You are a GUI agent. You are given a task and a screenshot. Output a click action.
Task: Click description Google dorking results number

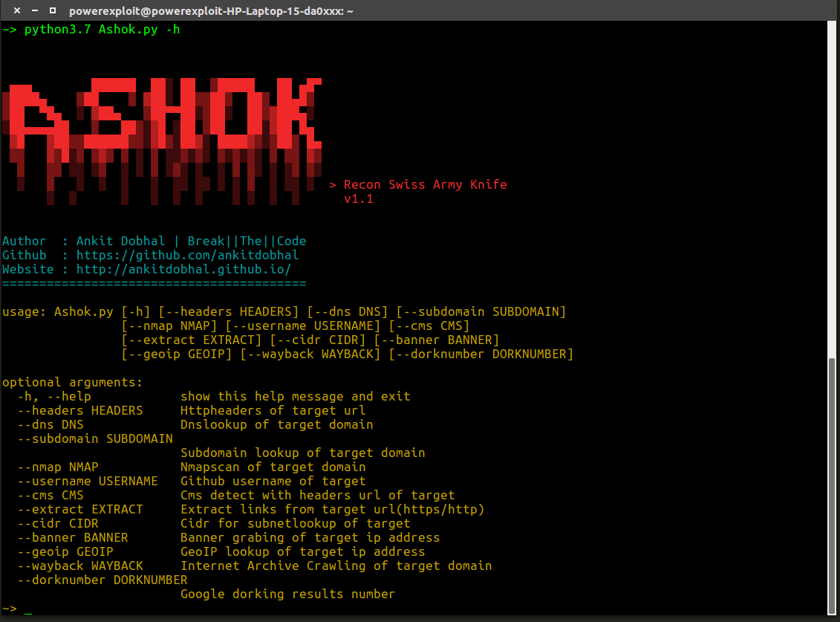pyautogui.click(x=287, y=594)
